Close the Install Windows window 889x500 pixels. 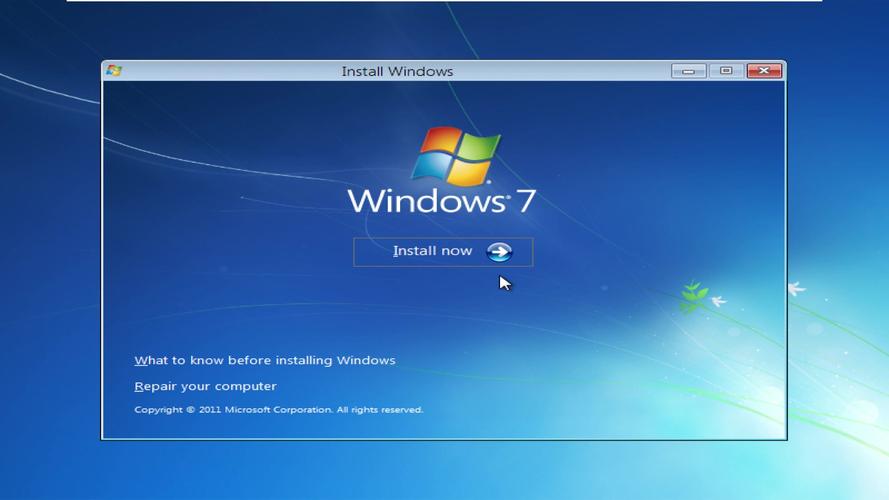(764, 71)
